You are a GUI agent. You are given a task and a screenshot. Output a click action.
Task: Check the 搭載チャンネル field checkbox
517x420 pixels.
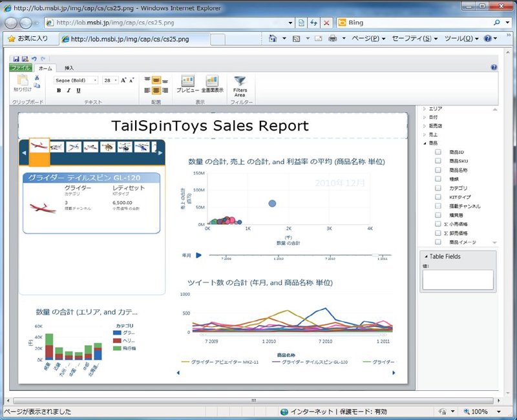438,205
